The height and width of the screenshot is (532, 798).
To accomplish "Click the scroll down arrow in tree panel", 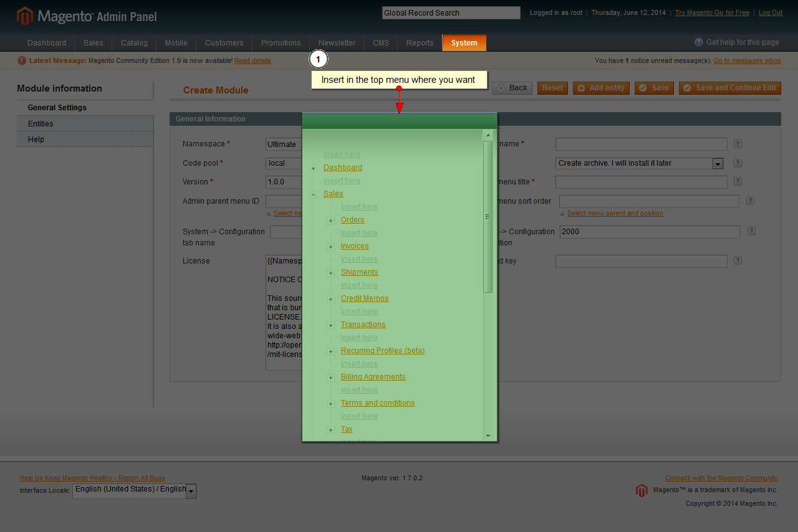I will [488, 435].
